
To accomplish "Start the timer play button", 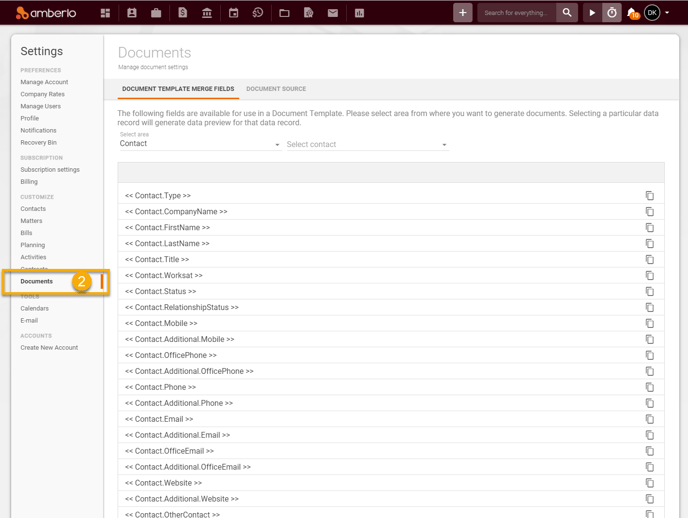I will (592, 13).
